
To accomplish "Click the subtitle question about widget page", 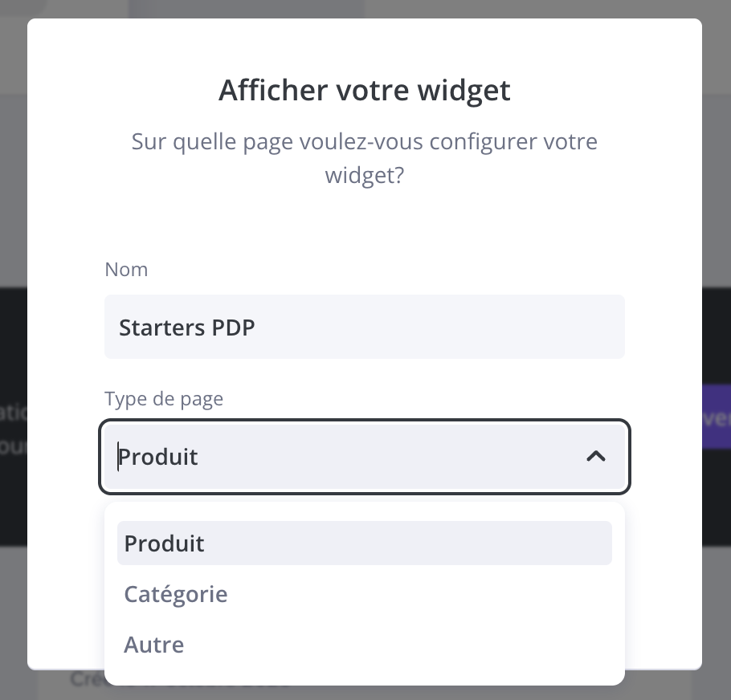I will point(364,158).
